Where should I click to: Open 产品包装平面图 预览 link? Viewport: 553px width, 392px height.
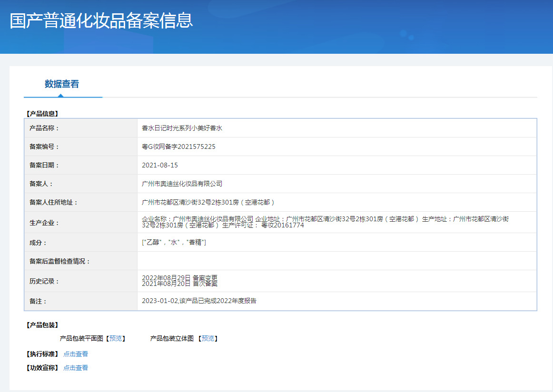[115, 339]
